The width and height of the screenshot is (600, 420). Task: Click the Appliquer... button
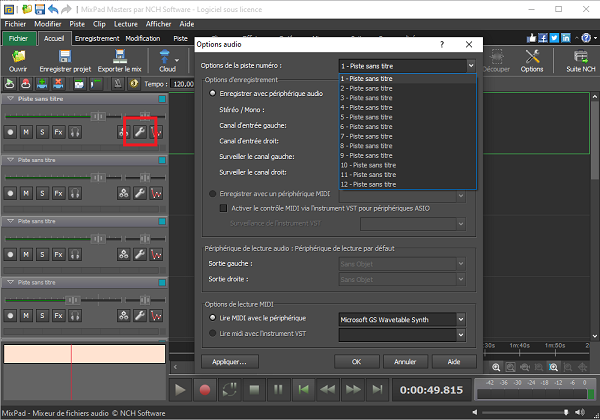click(x=230, y=361)
